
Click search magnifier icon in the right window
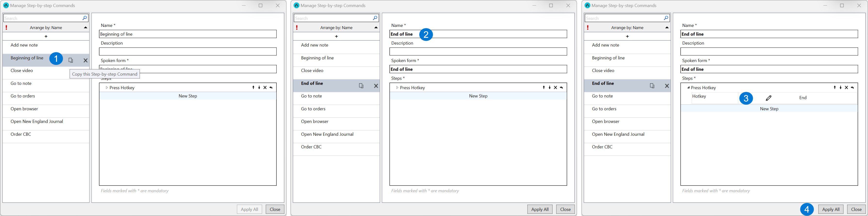[x=666, y=18]
